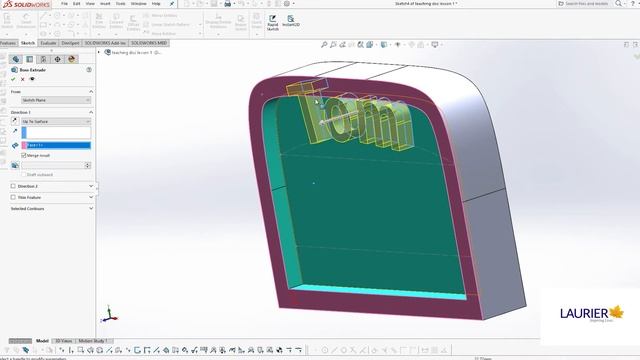Enable the Thin Feature checkbox

pos(13,197)
